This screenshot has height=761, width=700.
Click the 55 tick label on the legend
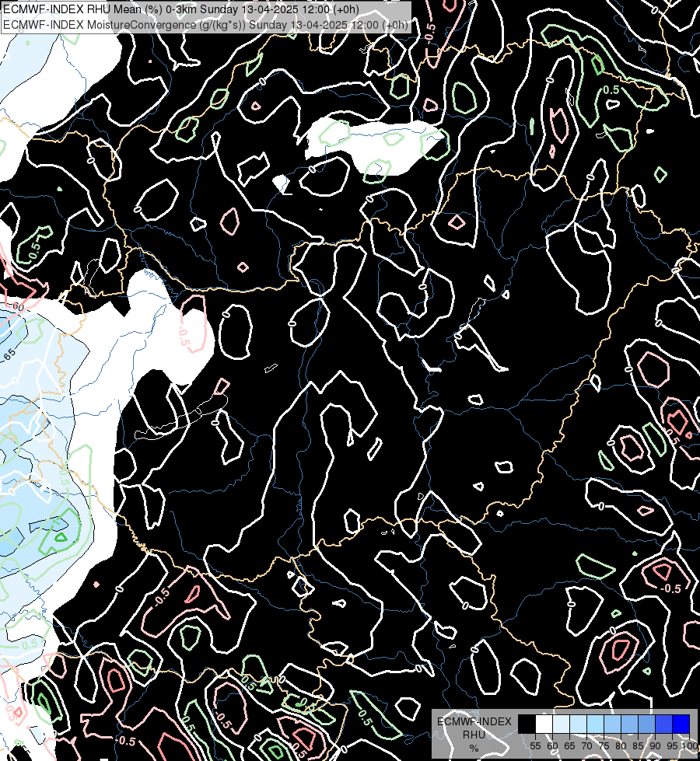pos(535,745)
